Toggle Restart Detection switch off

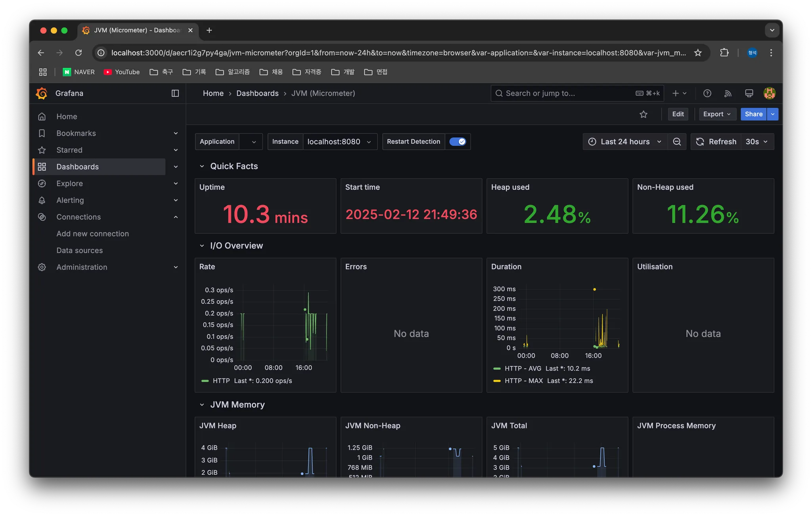458,141
